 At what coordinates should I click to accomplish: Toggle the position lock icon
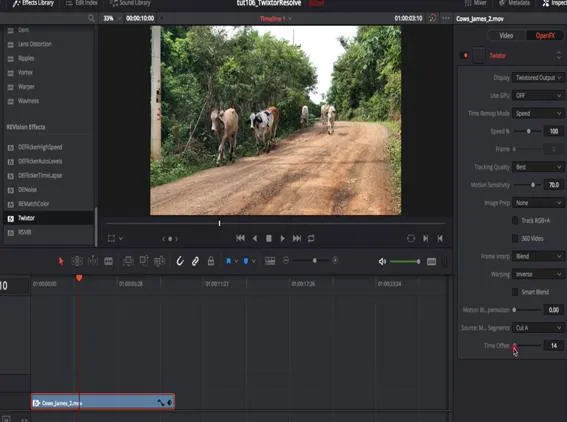click(211, 261)
